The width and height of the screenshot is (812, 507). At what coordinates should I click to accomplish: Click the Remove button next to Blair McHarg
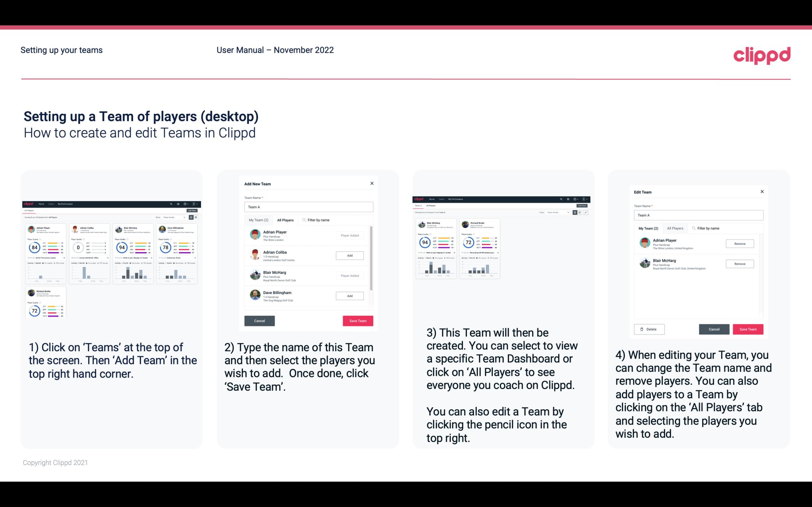(739, 264)
